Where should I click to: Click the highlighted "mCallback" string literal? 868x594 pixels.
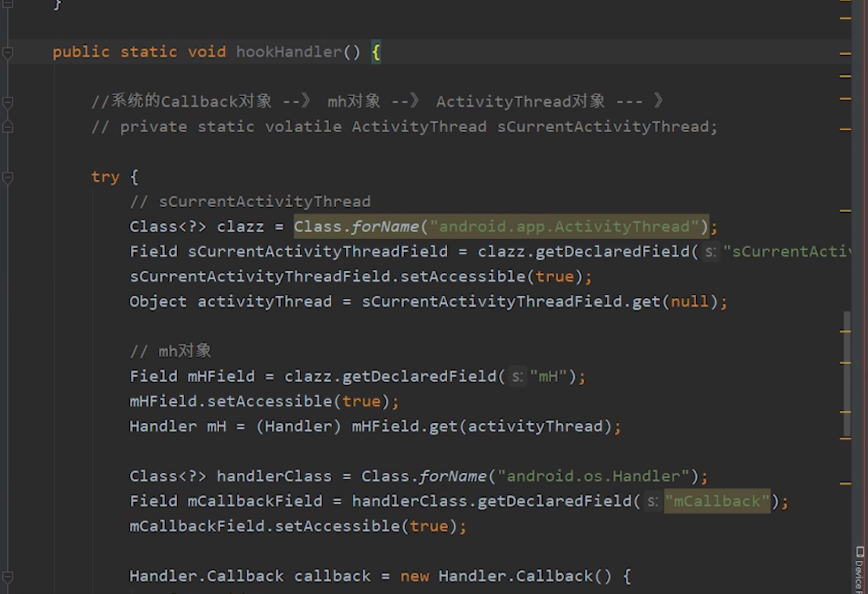717,501
